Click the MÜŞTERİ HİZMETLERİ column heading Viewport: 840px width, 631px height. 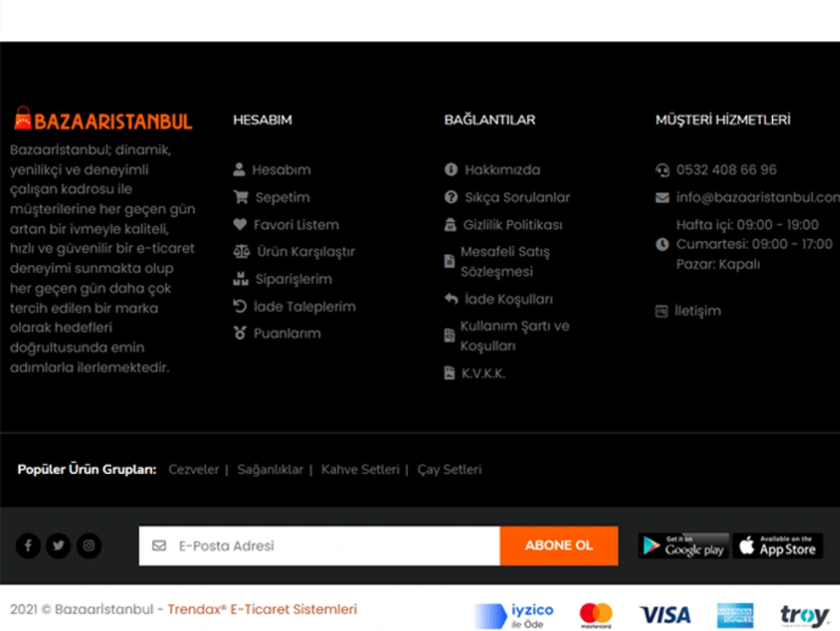[x=722, y=119]
